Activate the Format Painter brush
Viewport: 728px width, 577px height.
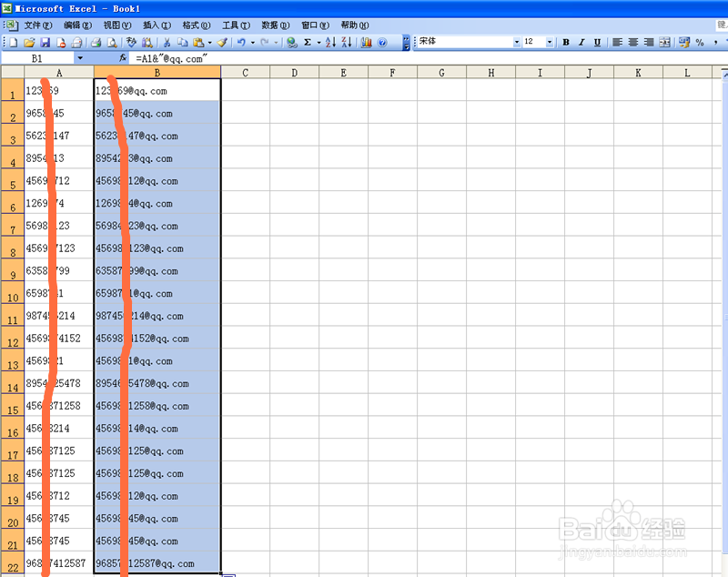point(222,43)
